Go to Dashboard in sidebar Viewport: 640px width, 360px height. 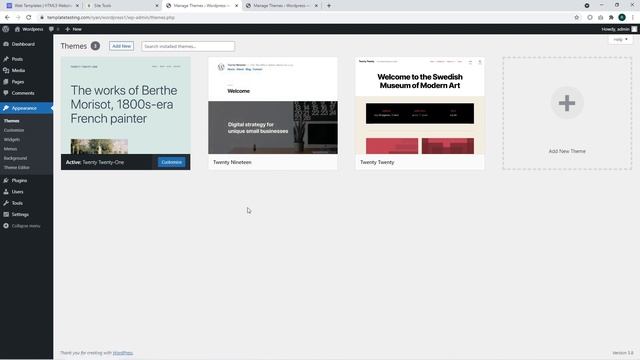point(27,44)
